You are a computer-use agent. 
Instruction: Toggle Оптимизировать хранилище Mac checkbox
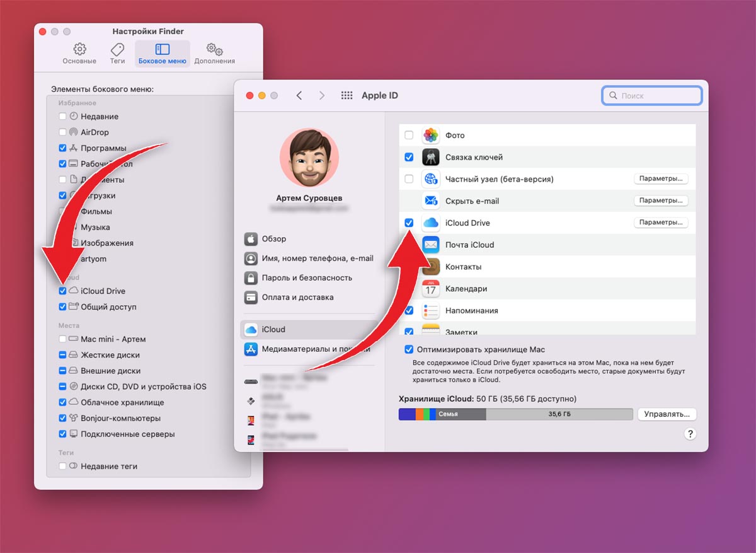pos(409,349)
